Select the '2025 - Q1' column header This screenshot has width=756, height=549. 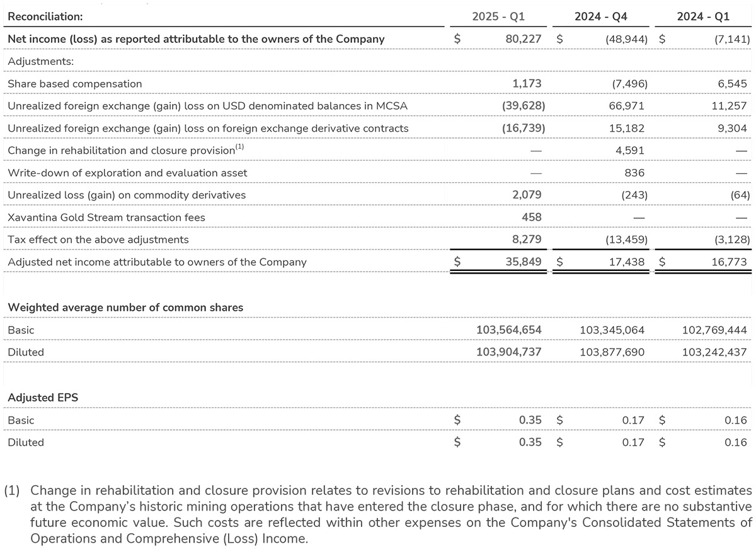point(498,16)
